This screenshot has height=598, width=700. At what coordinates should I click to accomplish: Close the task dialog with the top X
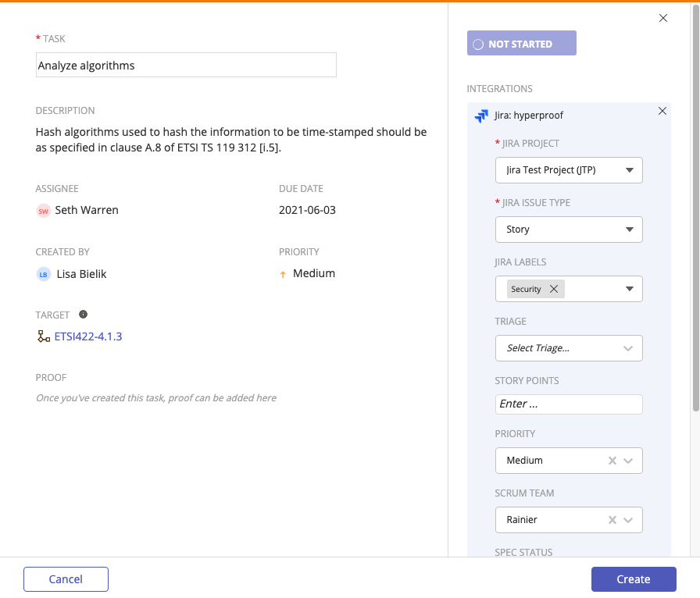click(x=663, y=18)
